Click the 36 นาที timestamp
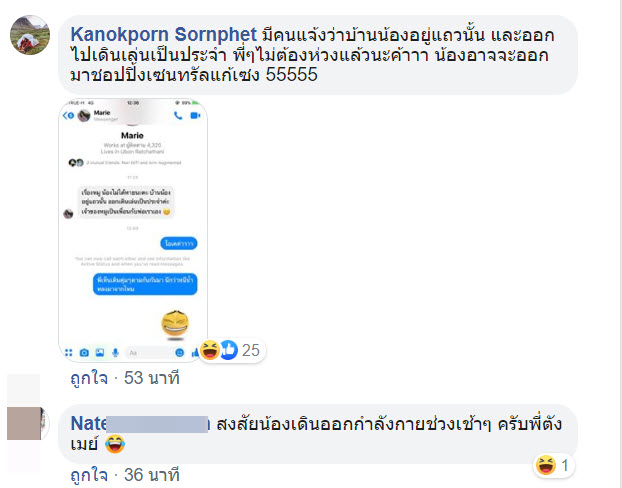 pyautogui.click(x=152, y=475)
